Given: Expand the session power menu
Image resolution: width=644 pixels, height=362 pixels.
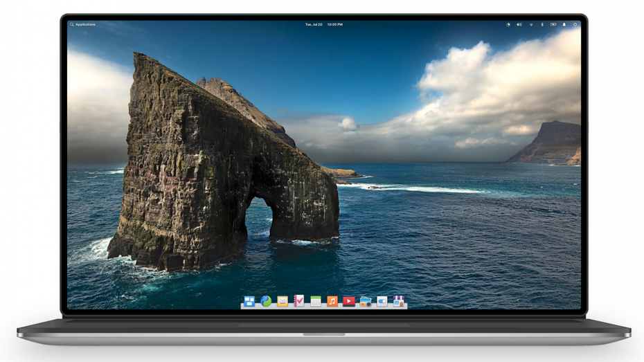Looking at the screenshot, I should pyautogui.click(x=575, y=24).
